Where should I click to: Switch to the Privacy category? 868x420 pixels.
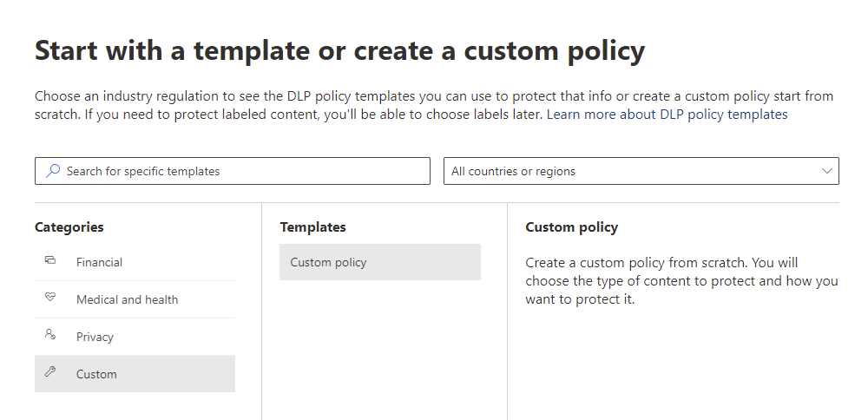click(95, 337)
